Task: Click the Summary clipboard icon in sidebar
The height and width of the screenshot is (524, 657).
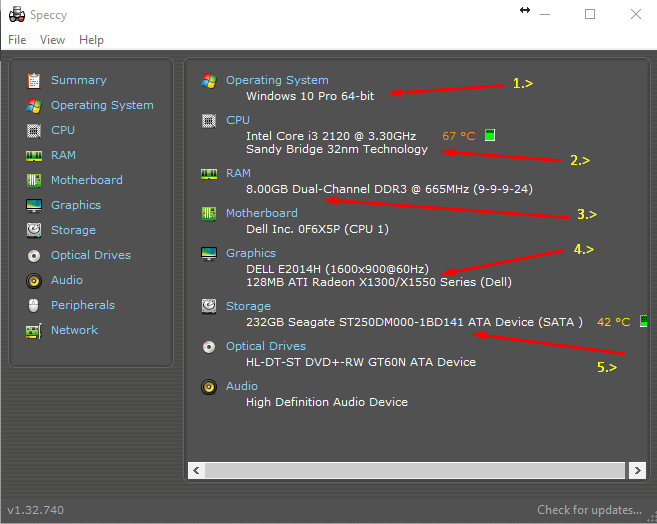Action: point(34,80)
